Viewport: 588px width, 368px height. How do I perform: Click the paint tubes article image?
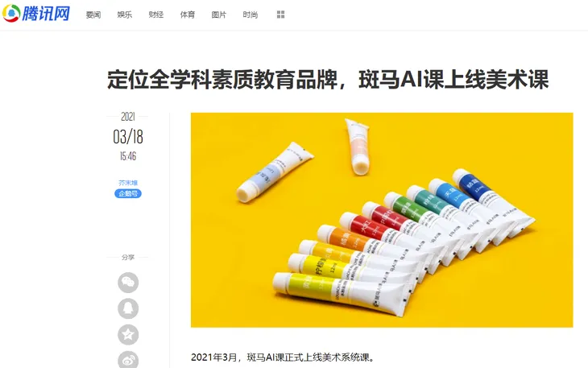(x=382, y=220)
